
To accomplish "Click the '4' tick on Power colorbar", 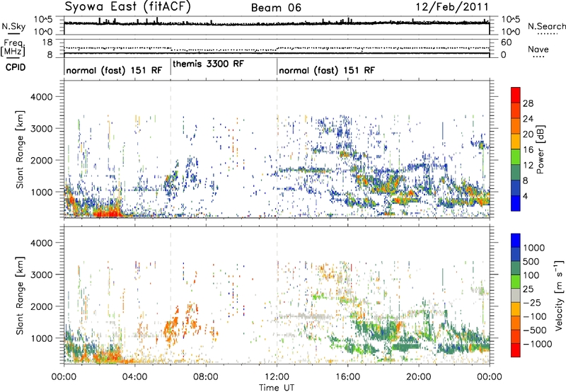I will [x=526, y=196].
